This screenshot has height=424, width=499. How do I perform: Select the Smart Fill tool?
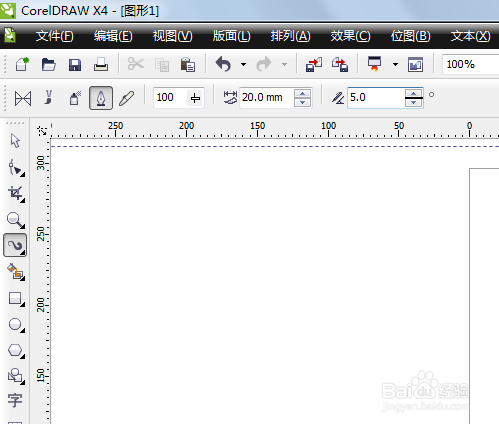coord(16,272)
